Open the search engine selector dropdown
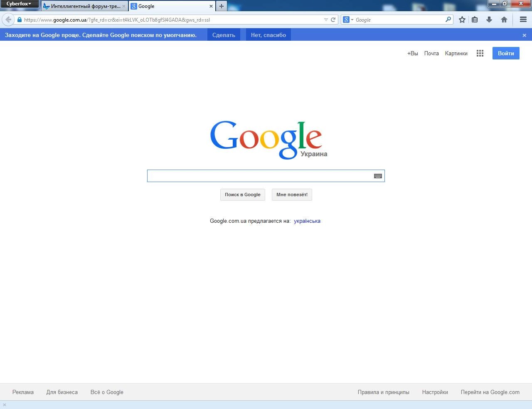Screen dimensions: 532x409 point(348,20)
